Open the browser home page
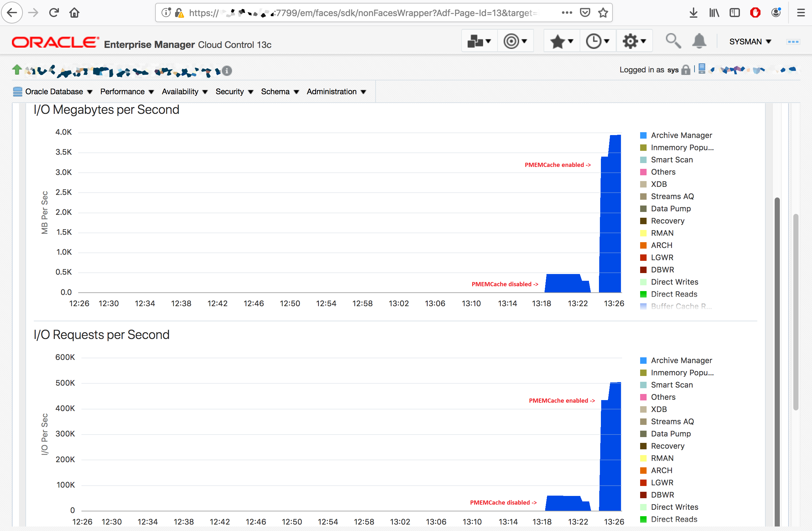Image resolution: width=812 pixels, height=531 pixels. 74,13
